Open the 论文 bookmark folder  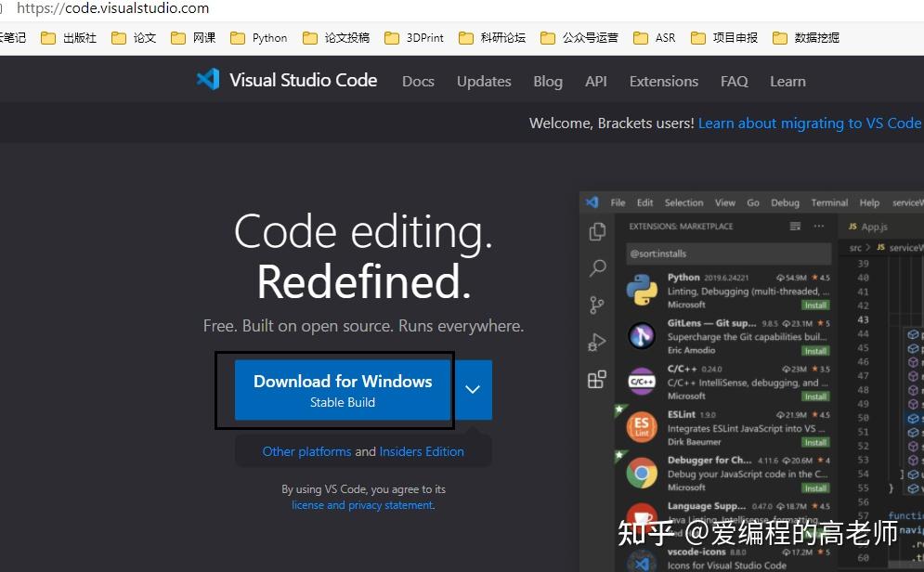click(x=134, y=38)
